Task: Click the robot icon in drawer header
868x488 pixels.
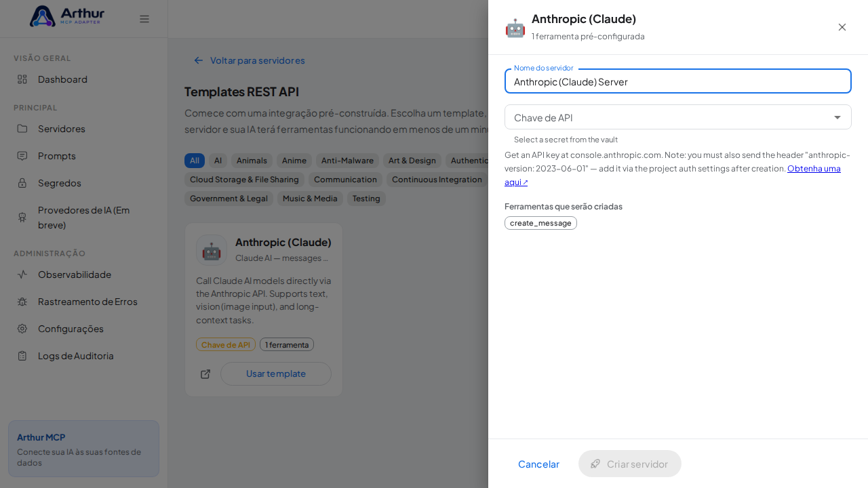Action: click(515, 28)
